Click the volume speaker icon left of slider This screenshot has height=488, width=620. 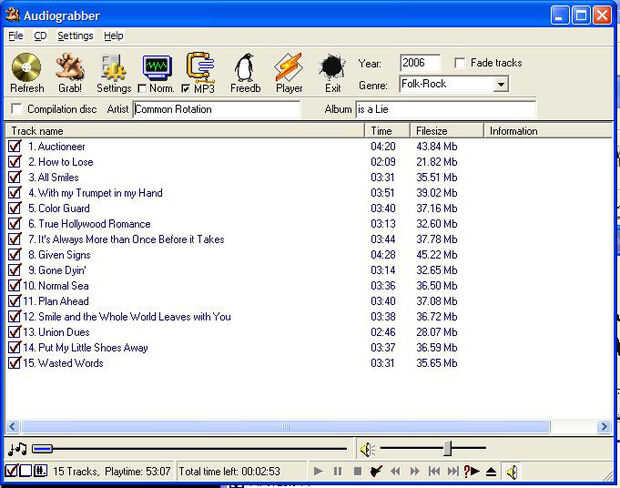click(367, 449)
